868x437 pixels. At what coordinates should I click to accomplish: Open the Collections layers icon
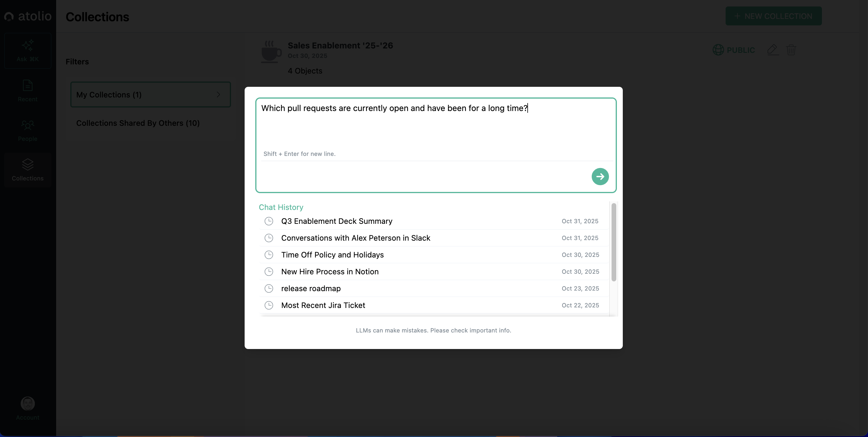[28, 165]
